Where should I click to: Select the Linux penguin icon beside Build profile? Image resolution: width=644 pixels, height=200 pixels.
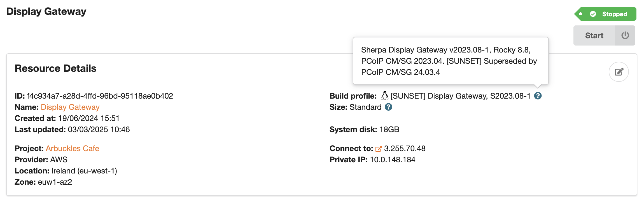coord(384,96)
